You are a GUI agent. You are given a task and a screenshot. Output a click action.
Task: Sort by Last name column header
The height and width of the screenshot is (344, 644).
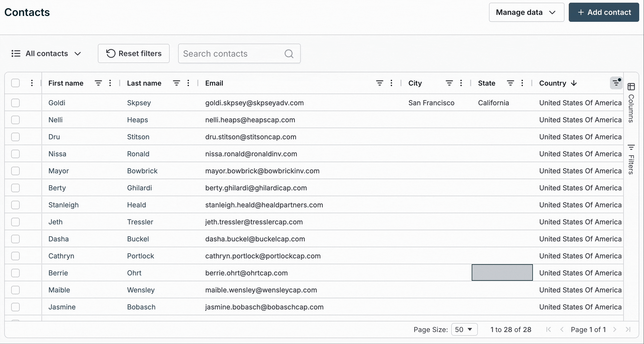click(x=144, y=83)
